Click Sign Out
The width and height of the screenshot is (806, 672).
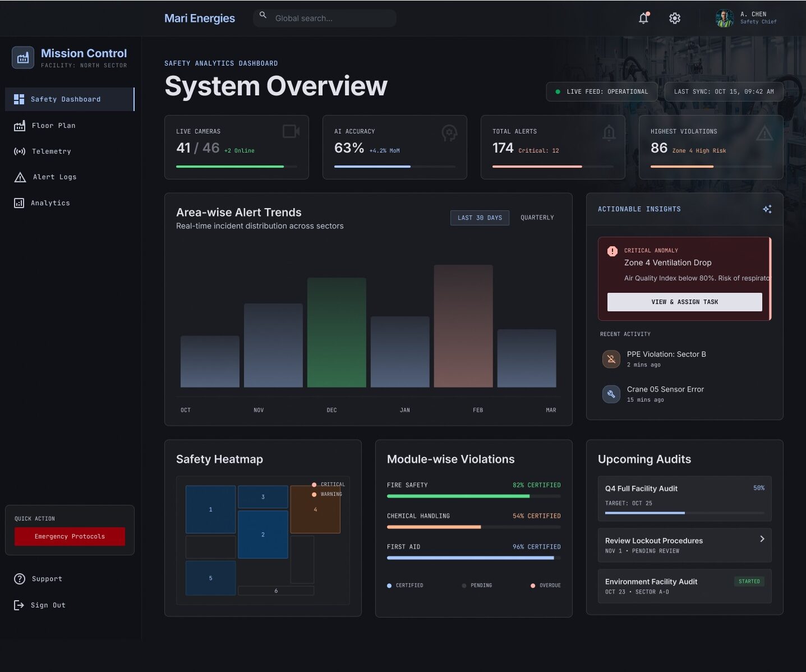[70, 605]
